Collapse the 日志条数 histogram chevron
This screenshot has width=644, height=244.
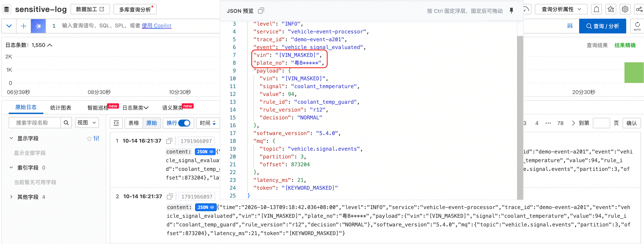[50, 45]
